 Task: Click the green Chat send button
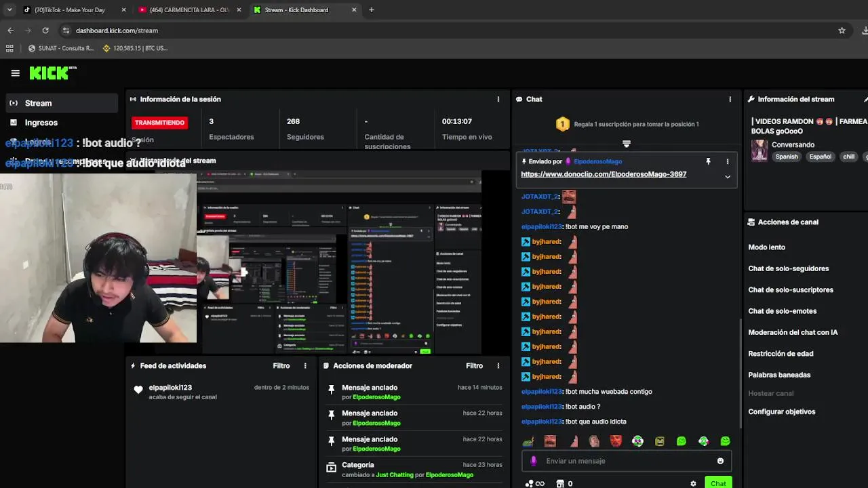[718, 483]
